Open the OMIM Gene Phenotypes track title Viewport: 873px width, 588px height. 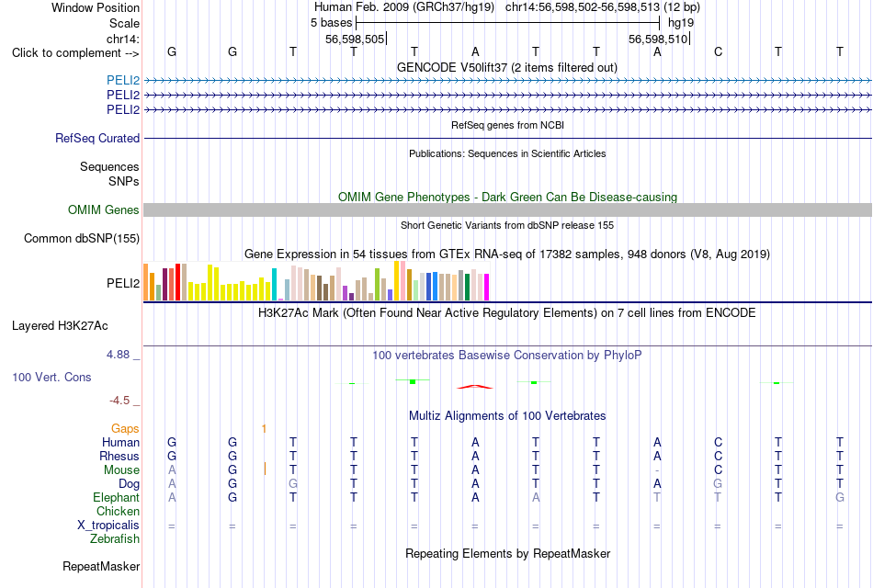[507, 198]
